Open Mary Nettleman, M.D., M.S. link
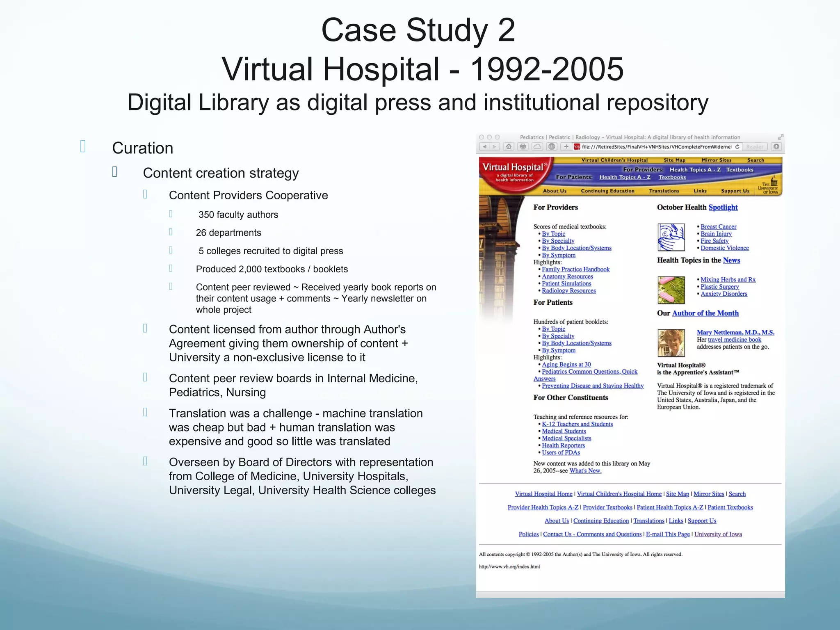Screen dimensions: 840x630 735,333
